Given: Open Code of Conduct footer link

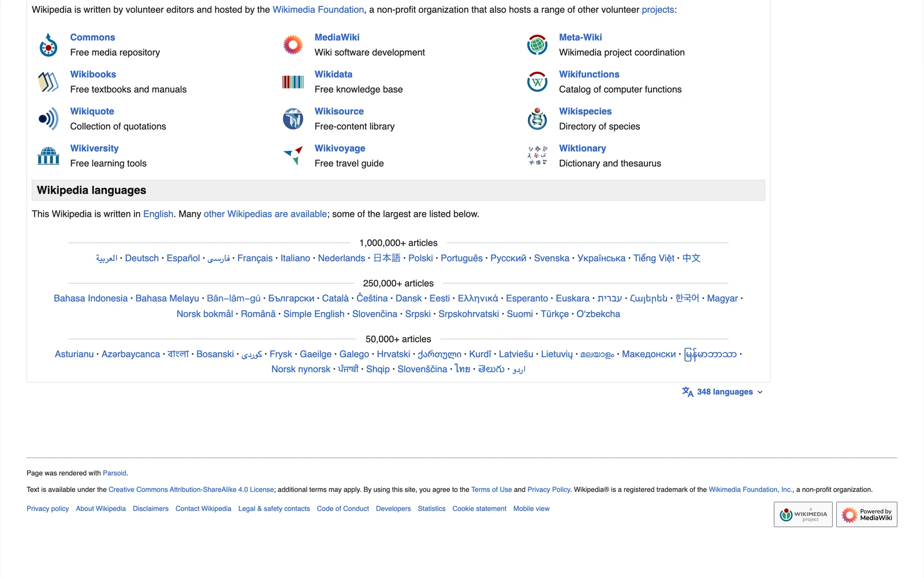Looking at the screenshot, I should pyautogui.click(x=342, y=509).
